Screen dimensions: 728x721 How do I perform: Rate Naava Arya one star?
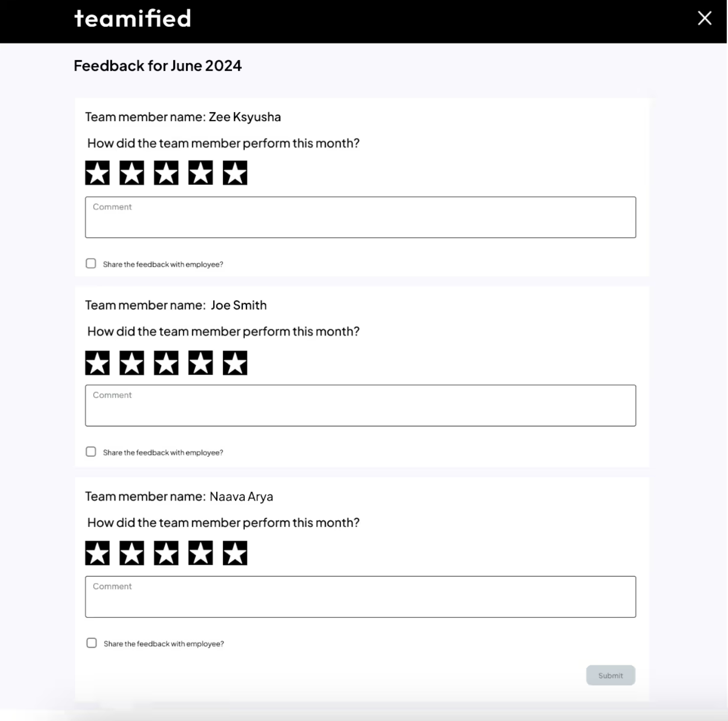tap(97, 553)
